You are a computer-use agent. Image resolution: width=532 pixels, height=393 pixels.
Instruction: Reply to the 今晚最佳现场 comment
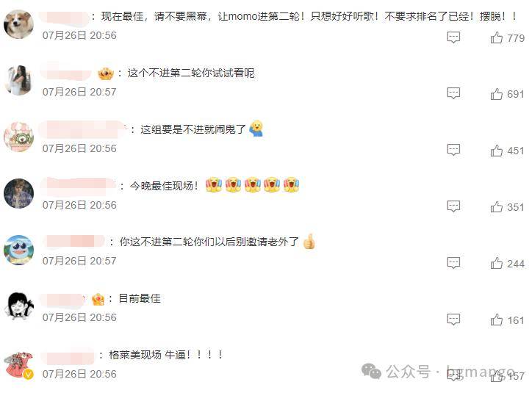[453, 206]
